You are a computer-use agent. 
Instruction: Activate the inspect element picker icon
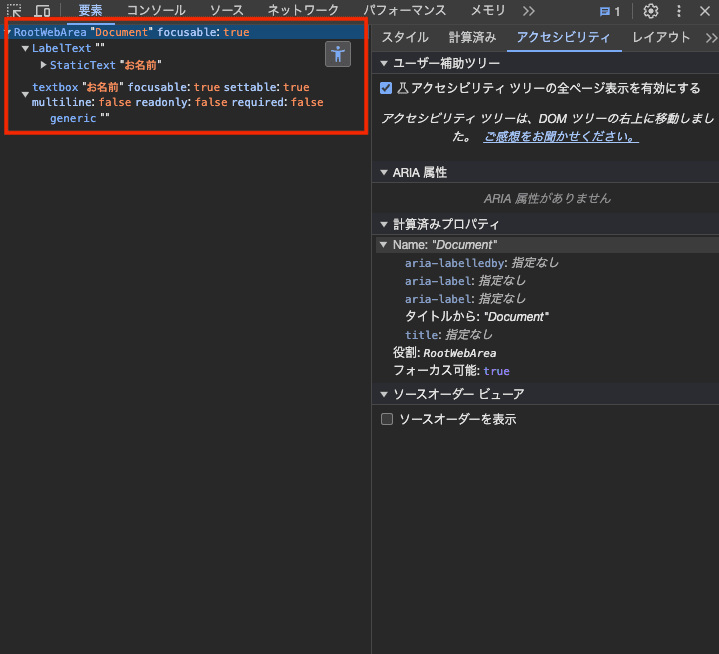pyautogui.click(x=14, y=10)
